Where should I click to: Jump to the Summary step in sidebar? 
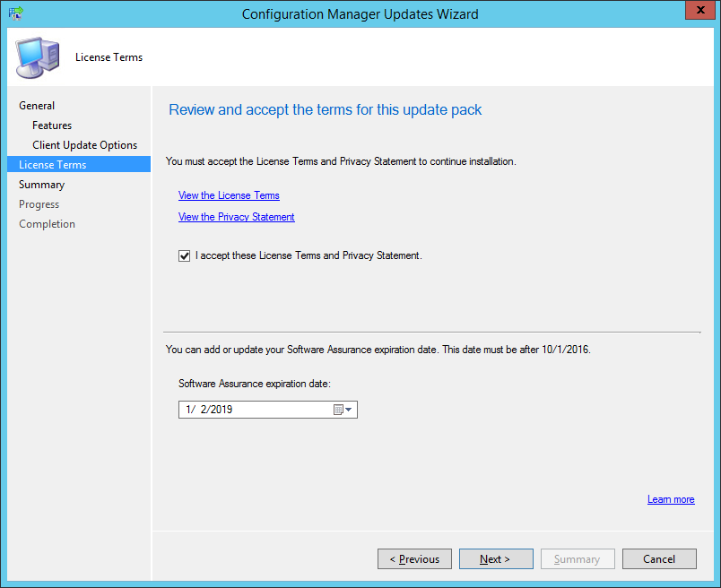(42, 185)
